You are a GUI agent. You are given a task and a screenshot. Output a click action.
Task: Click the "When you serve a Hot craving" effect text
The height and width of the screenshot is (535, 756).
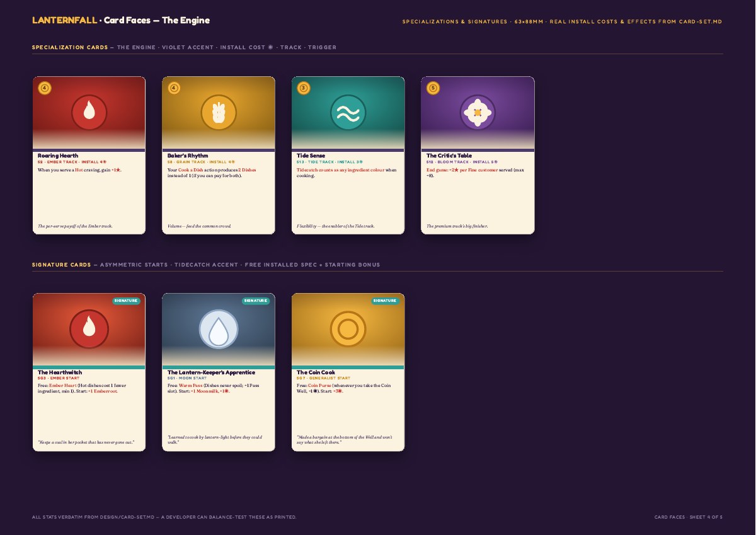[79, 170]
